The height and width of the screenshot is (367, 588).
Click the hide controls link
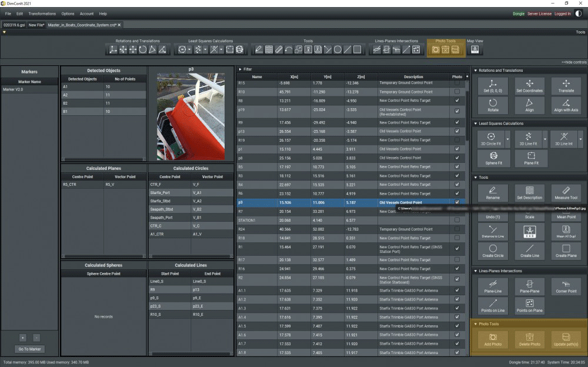(x=573, y=62)
